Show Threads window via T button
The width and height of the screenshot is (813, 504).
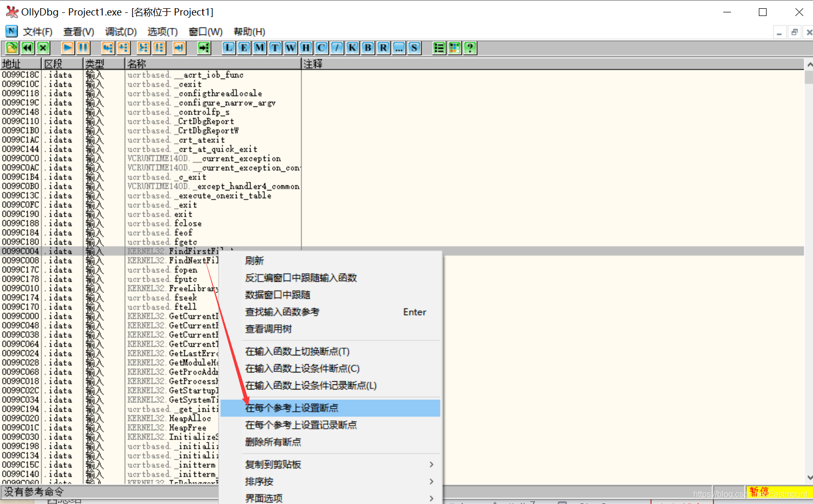275,48
